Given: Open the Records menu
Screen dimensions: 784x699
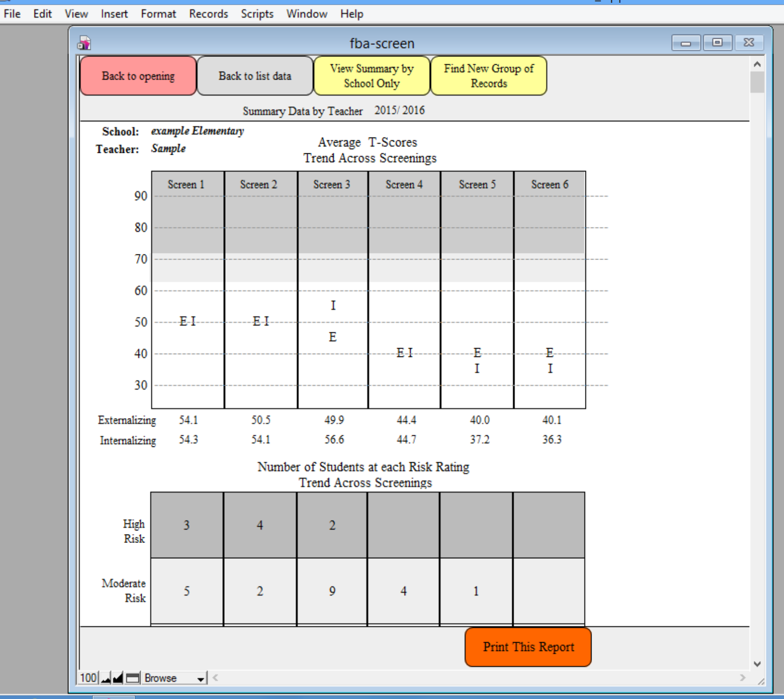Looking at the screenshot, I should coord(208,14).
